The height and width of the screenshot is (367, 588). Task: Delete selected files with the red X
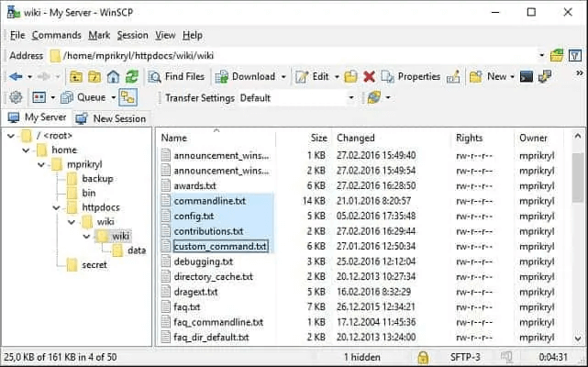point(369,76)
